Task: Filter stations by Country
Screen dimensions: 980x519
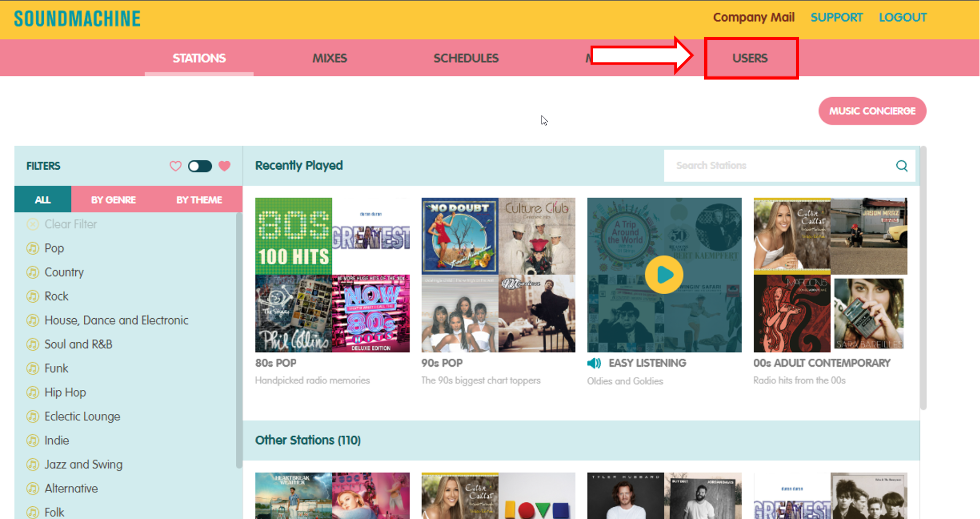Action: coord(64,272)
